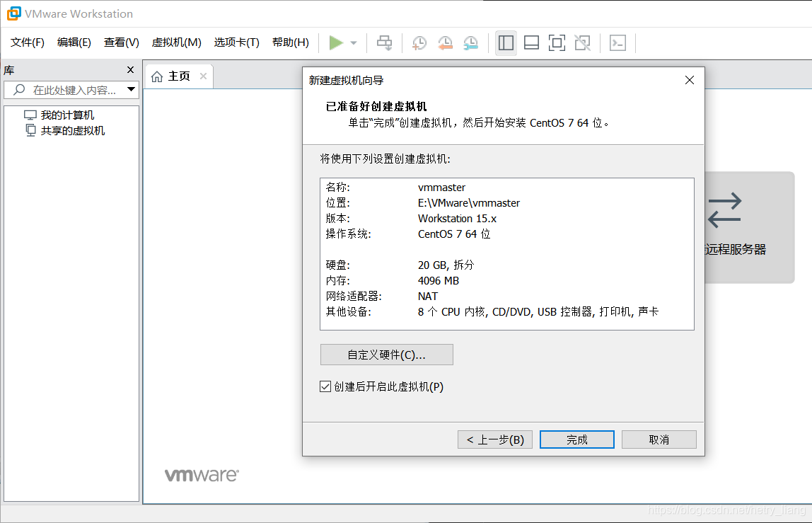Screen dimensions: 812x523
Task: Click the 20 GB, 拆分 disk value
Action: point(446,265)
